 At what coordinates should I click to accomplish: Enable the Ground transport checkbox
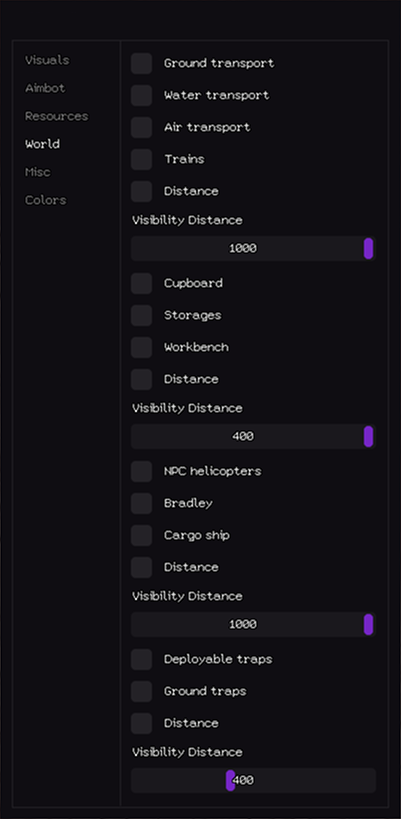141,63
